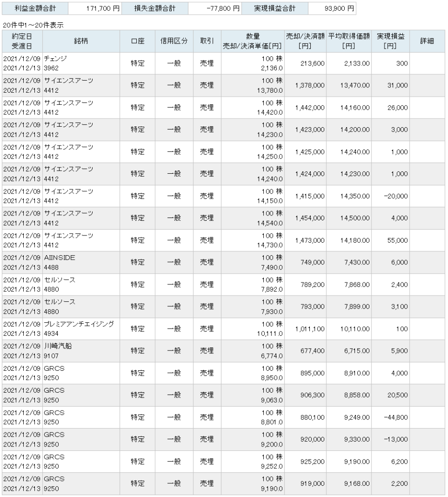Click the average cost 7,899.00
The height and width of the screenshot is (497, 448).
click(357, 307)
